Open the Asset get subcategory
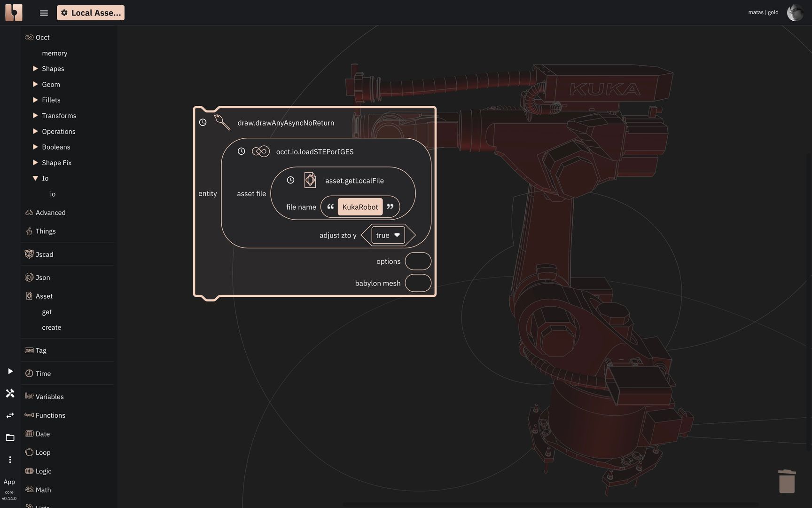The width and height of the screenshot is (812, 508). [x=47, y=312]
